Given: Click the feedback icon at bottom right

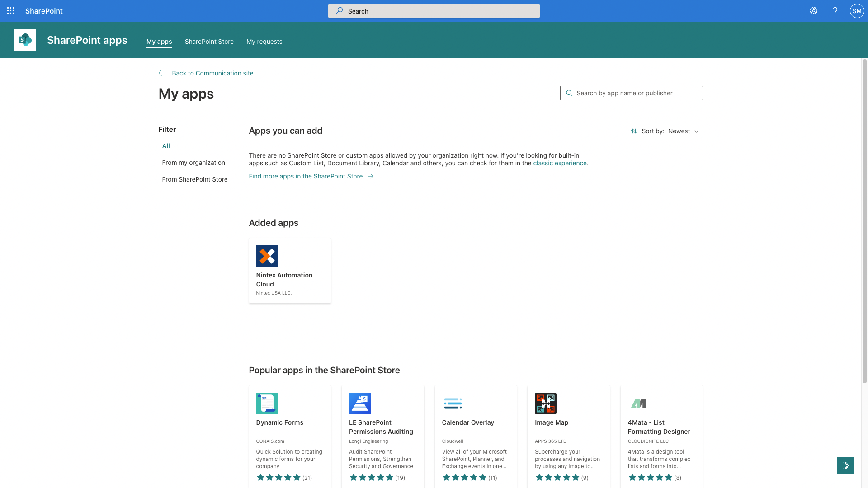Looking at the screenshot, I should 845,465.
